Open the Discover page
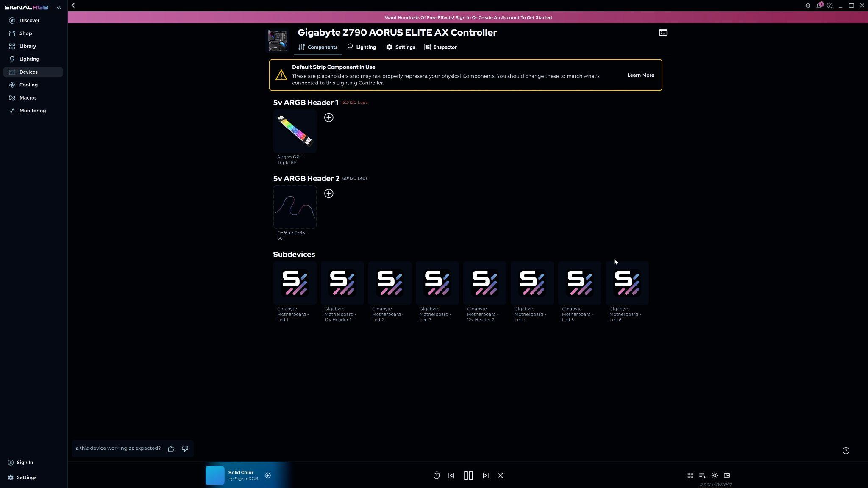This screenshot has width=868, height=488. pos(33,20)
